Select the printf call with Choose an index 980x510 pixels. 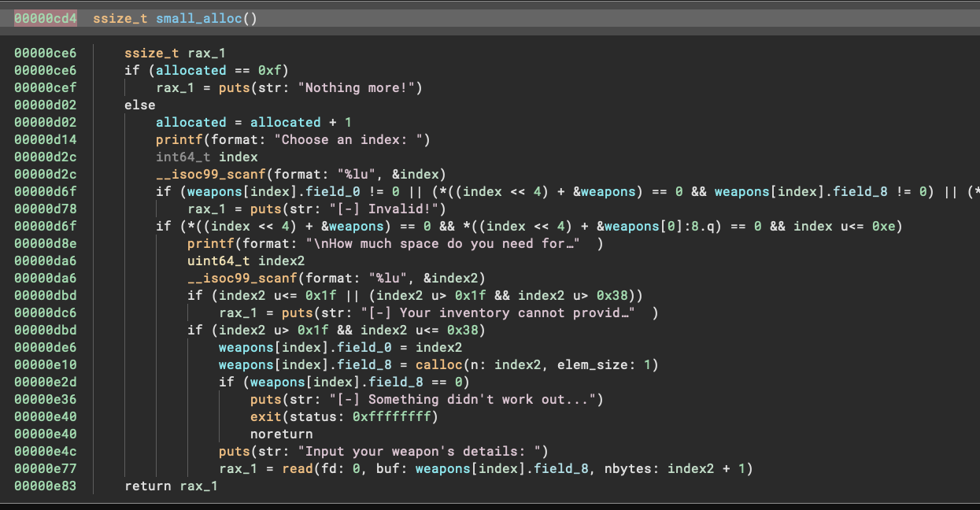pos(179,139)
